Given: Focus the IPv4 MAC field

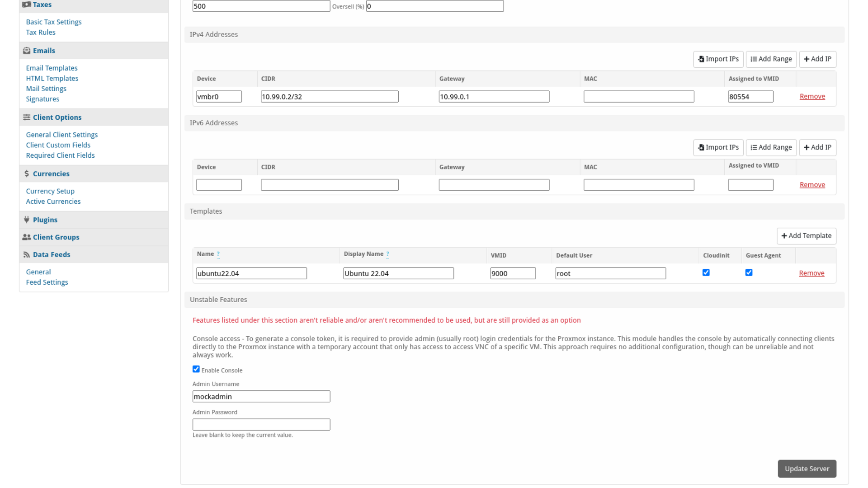Looking at the screenshot, I should point(639,97).
